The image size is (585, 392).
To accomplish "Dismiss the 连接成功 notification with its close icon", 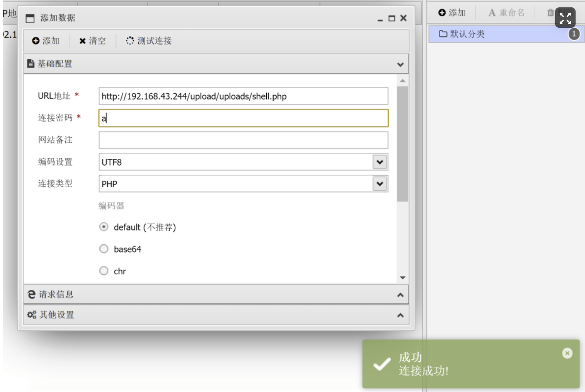I will click(x=567, y=353).
